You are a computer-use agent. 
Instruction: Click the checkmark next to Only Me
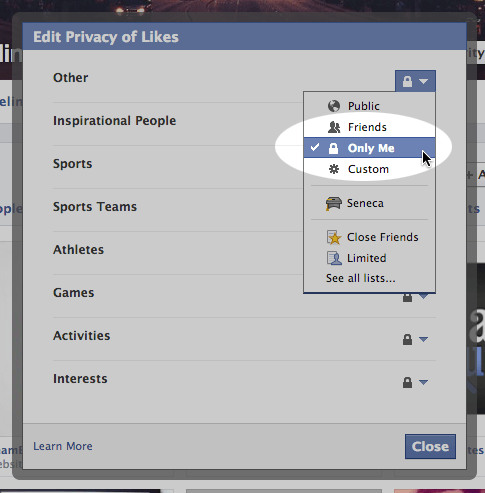(x=315, y=147)
